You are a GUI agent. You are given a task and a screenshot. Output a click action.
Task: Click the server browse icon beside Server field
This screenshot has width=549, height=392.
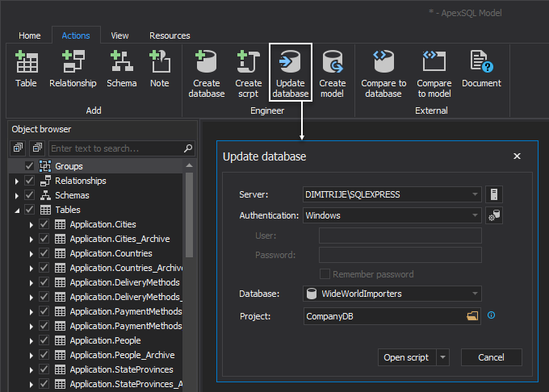pos(494,194)
